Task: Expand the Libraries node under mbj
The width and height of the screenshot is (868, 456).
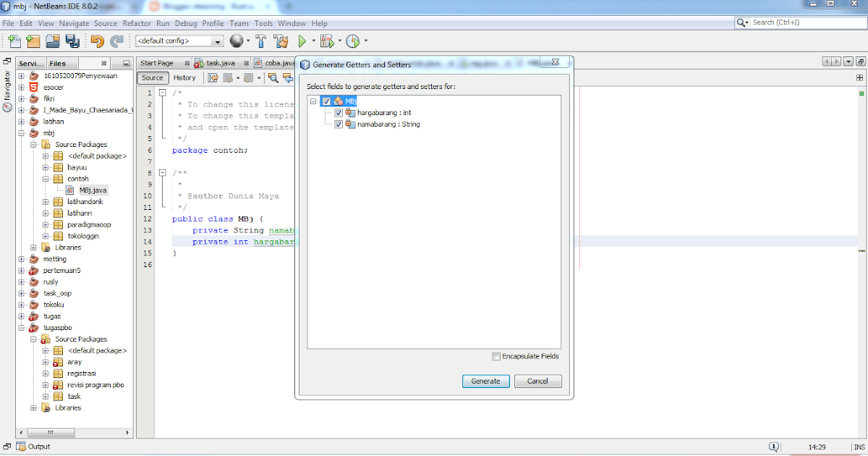Action: coord(33,247)
